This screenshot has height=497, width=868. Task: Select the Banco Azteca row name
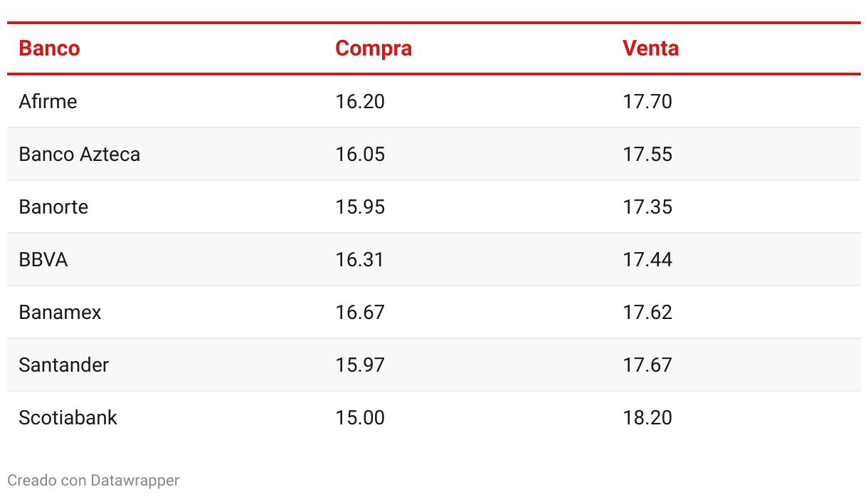(x=79, y=154)
